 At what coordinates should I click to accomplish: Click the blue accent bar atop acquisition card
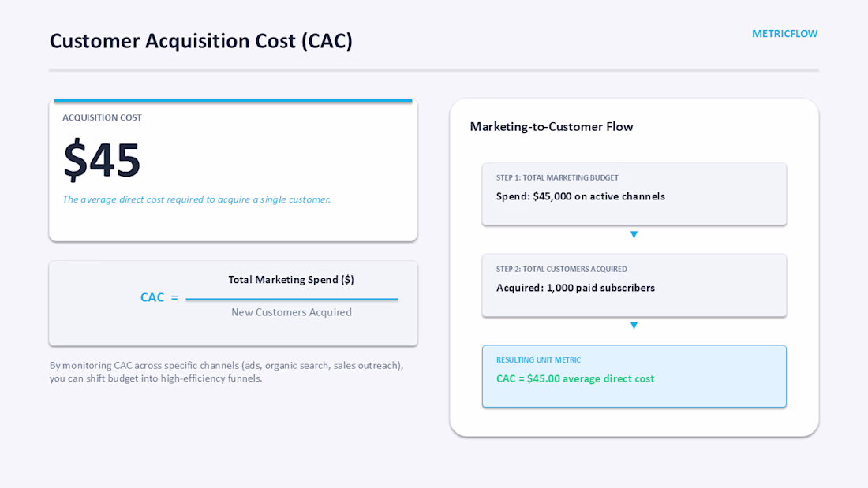233,101
